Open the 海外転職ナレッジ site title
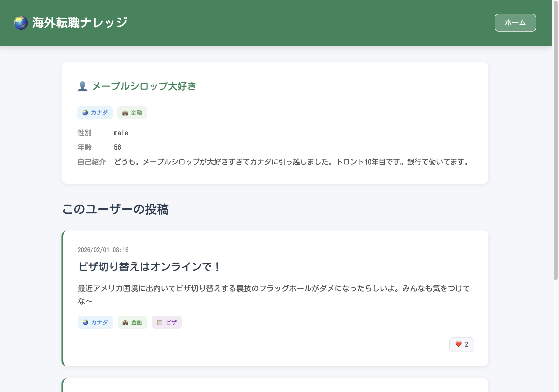Image resolution: width=559 pixels, height=392 pixels. point(80,23)
